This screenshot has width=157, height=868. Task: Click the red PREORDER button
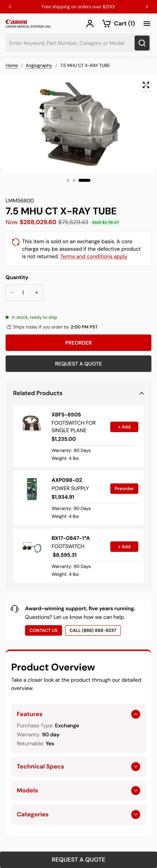point(78,343)
